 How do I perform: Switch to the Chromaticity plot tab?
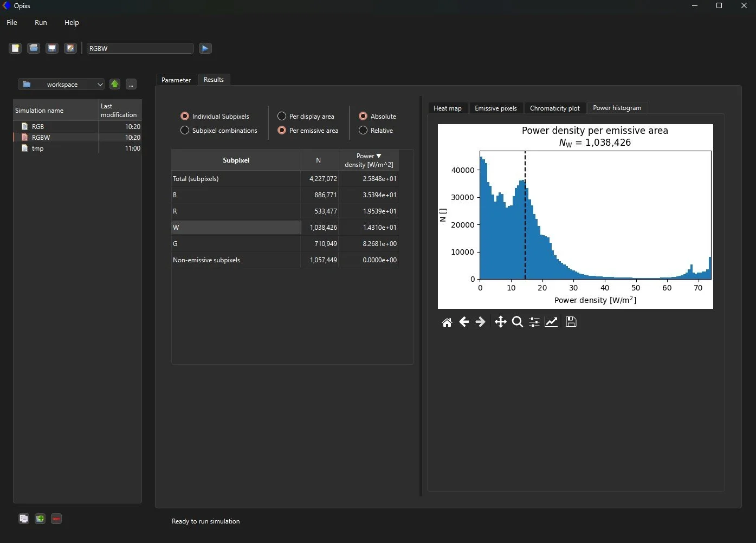click(554, 108)
